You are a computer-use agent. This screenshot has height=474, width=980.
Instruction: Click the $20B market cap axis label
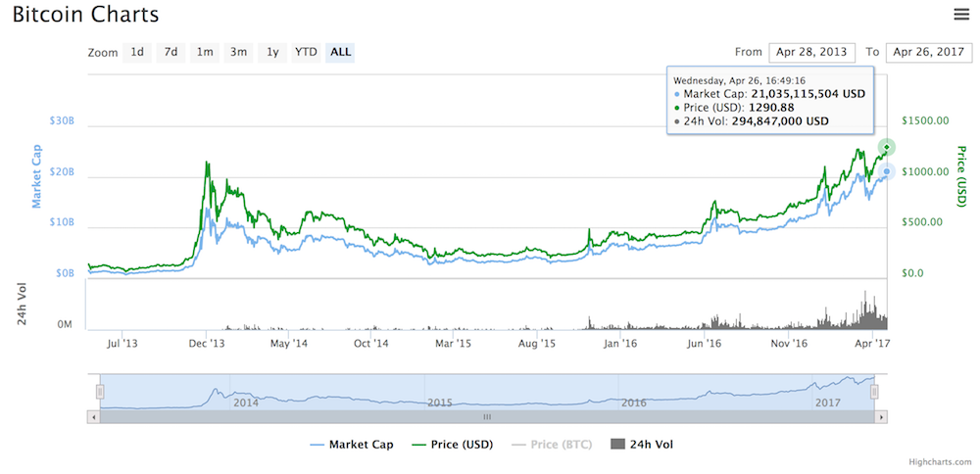(63, 171)
